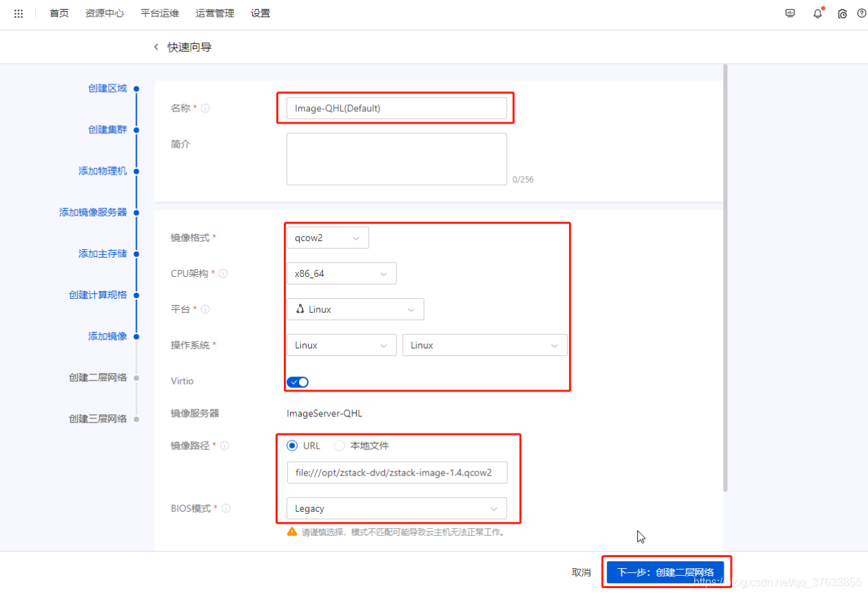Click 下一步：创建二层网络 button
The height and width of the screenshot is (595, 868).
[665, 572]
